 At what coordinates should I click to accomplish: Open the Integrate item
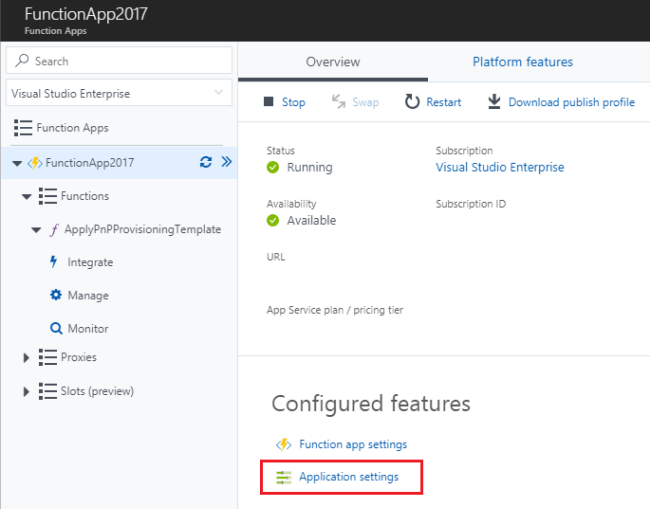[90, 262]
